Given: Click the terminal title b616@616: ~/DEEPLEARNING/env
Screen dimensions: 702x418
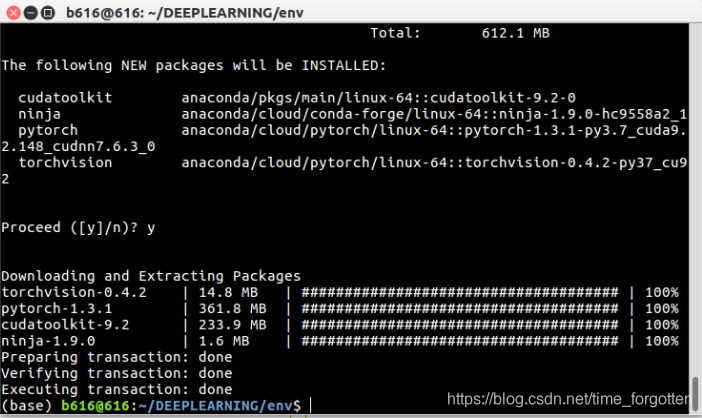Looking at the screenshot, I should pos(185,13).
